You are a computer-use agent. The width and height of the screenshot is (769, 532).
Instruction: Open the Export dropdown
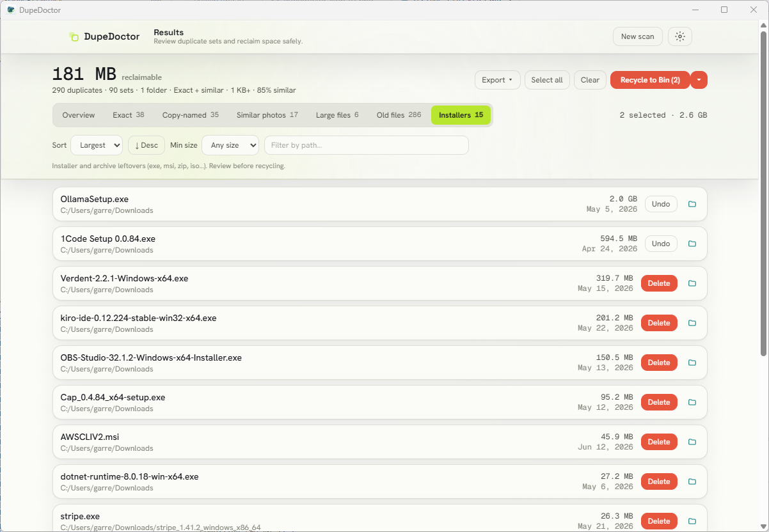(x=497, y=80)
